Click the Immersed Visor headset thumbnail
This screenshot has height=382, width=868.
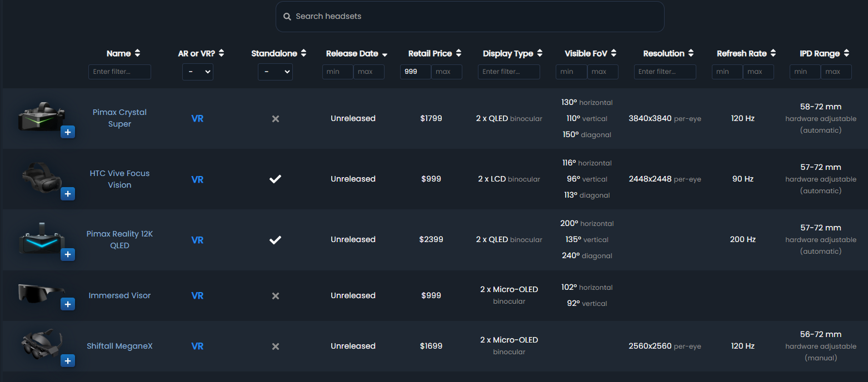[x=40, y=293]
